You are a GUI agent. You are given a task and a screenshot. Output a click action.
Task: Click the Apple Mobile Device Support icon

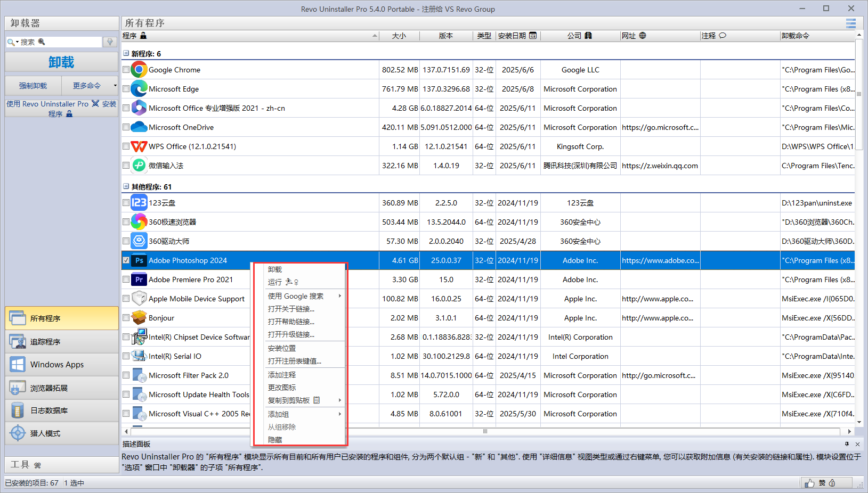[139, 299]
